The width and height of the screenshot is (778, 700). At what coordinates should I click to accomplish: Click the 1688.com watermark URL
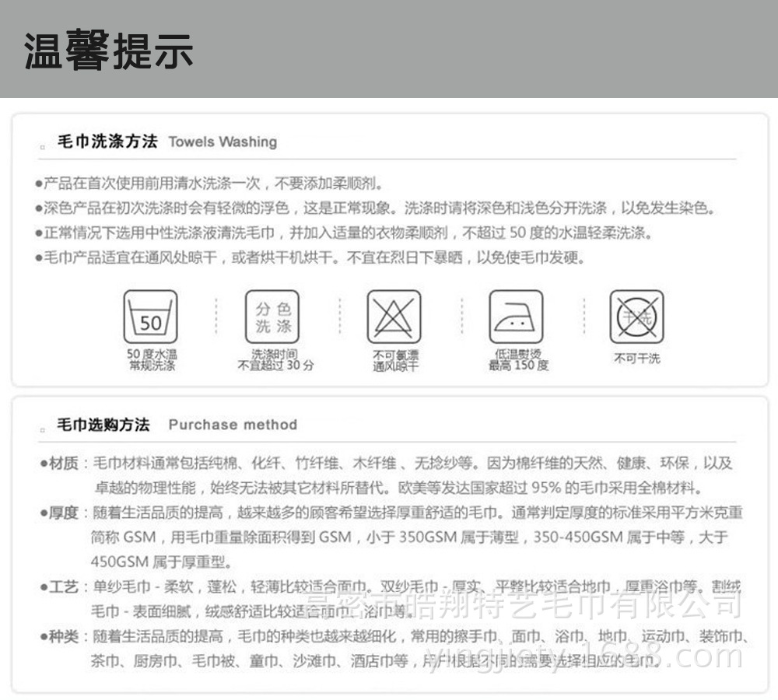point(584,656)
